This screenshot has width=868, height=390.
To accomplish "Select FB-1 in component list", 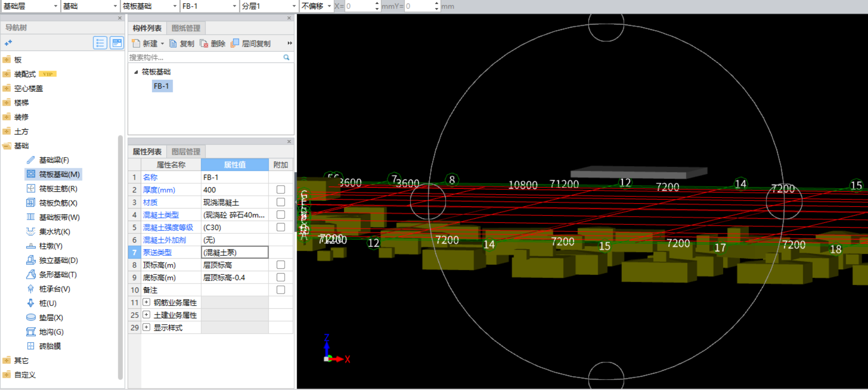I will (x=161, y=86).
